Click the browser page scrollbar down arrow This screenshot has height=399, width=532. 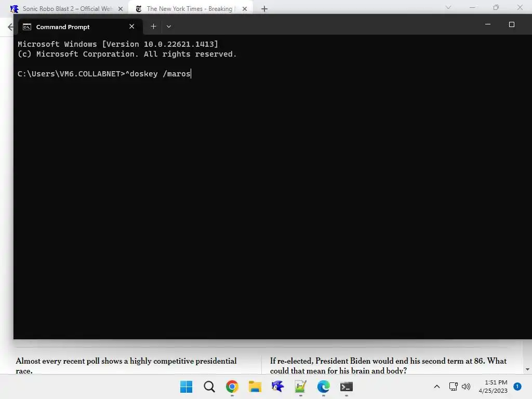pyautogui.click(x=527, y=369)
